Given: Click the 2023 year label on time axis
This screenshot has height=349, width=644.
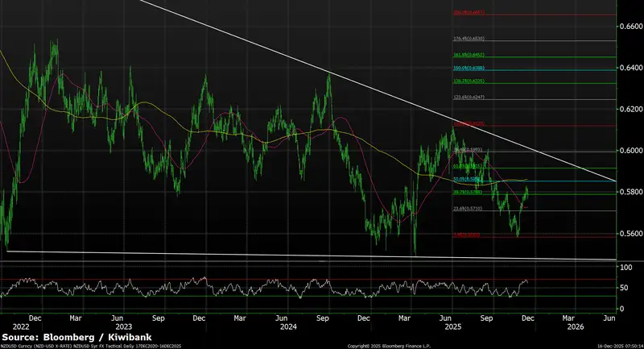Looking at the screenshot, I should point(124,326).
